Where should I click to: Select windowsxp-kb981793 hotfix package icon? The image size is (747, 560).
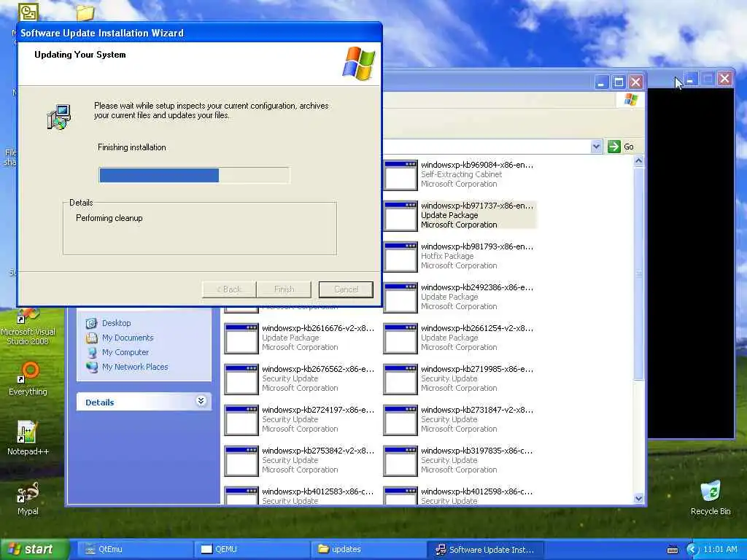[400, 257]
